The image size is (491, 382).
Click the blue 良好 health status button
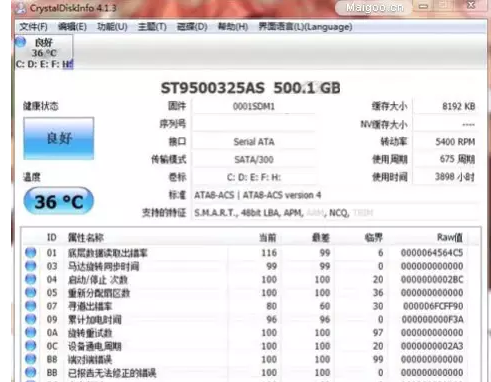point(59,138)
